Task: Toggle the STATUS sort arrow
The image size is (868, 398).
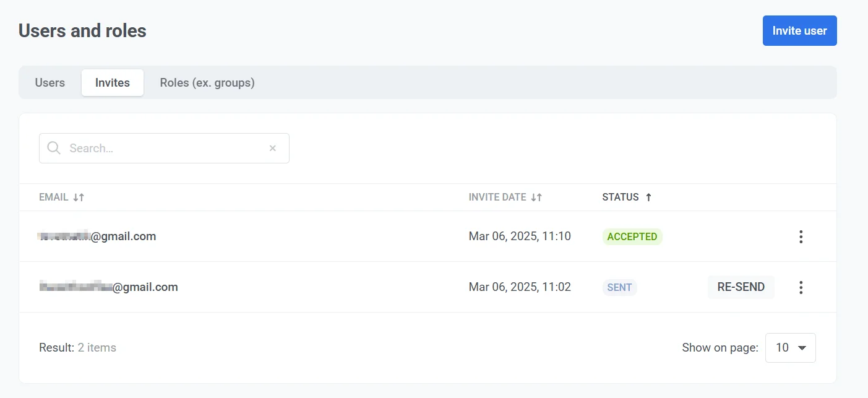Action: coord(648,197)
